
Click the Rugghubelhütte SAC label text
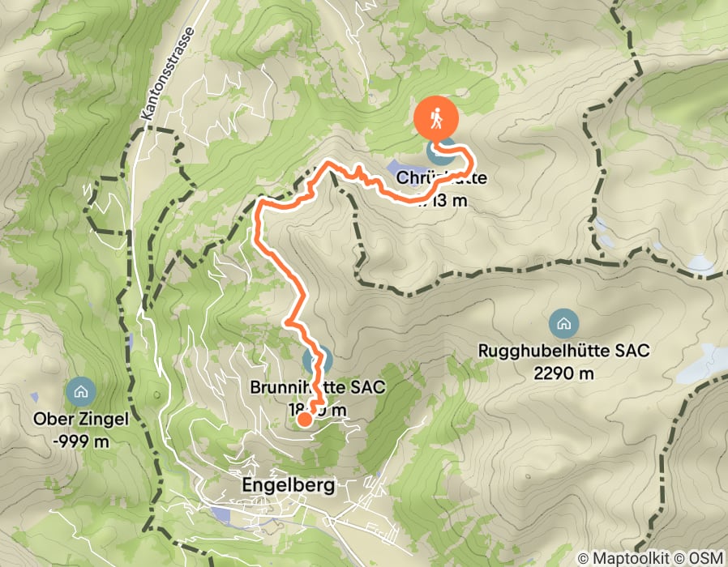563,351
